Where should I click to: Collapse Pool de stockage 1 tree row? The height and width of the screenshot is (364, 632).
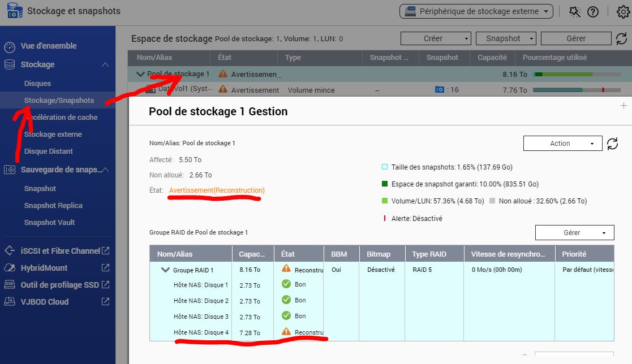(140, 74)
